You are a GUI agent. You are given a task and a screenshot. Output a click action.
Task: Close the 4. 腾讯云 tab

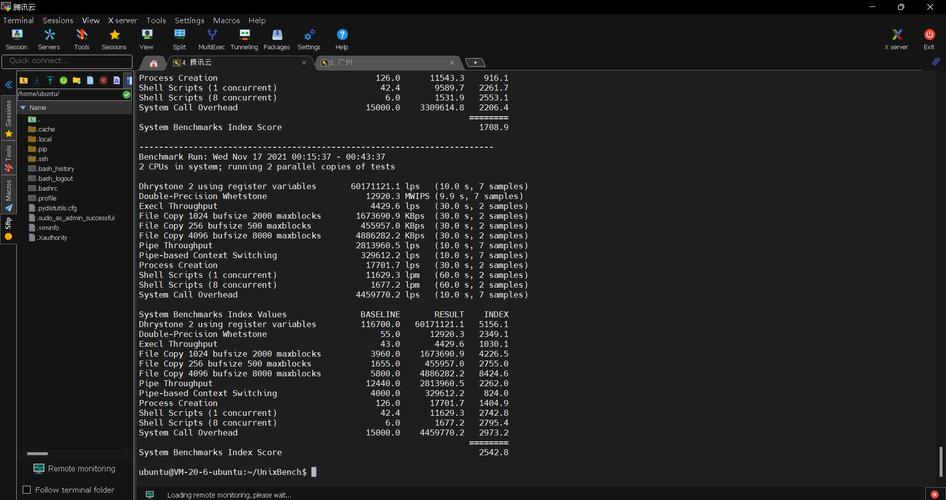point(303,62)
